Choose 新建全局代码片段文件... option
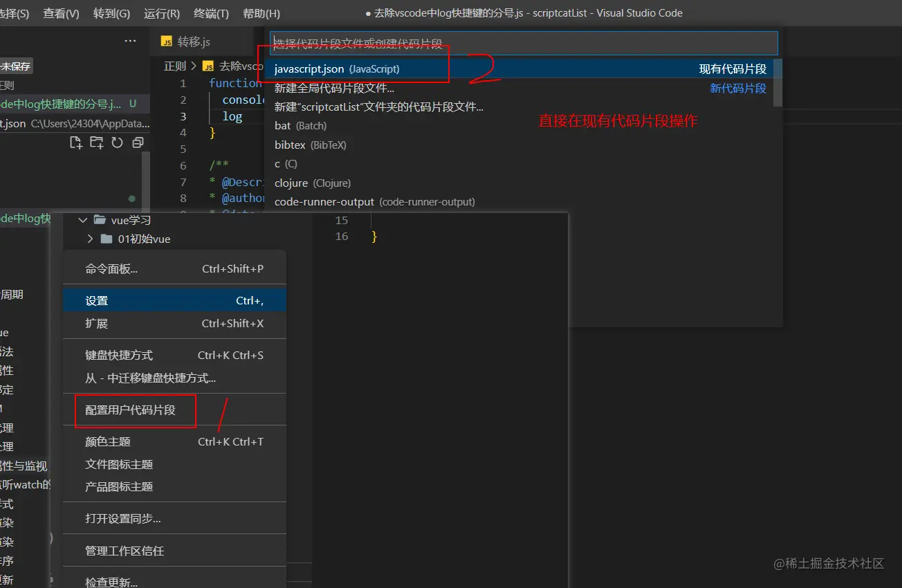Viewport: 902px width, 588px height. [x=518, y=88]
